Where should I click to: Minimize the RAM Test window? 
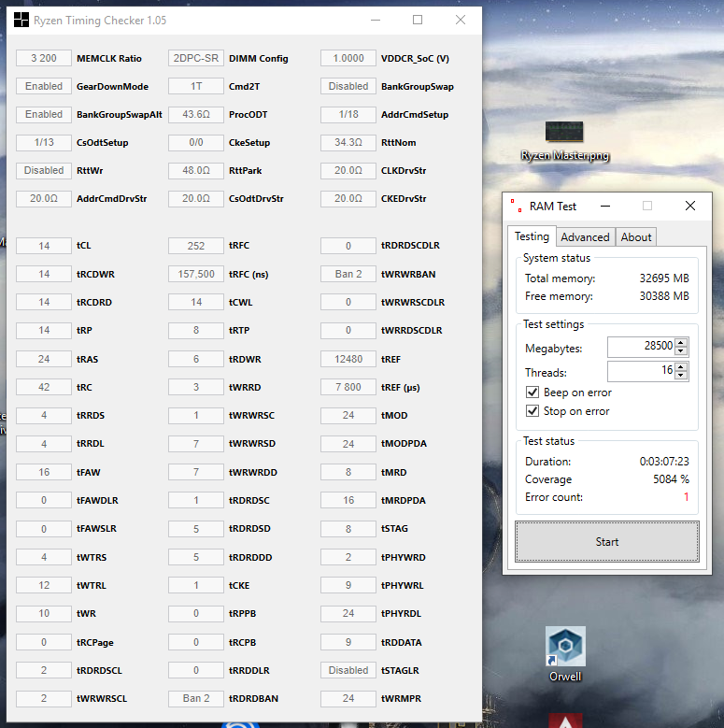coord(605,206)
